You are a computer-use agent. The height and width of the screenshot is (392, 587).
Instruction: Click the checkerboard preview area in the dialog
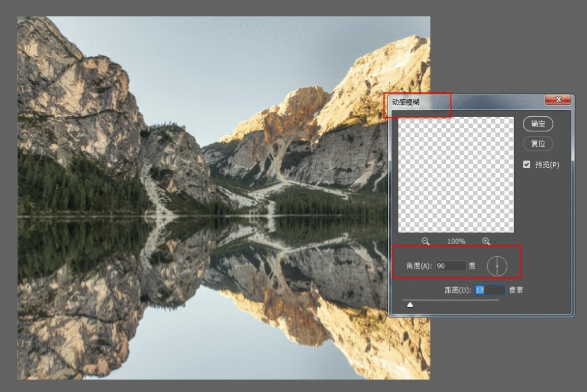coord(456,174)
